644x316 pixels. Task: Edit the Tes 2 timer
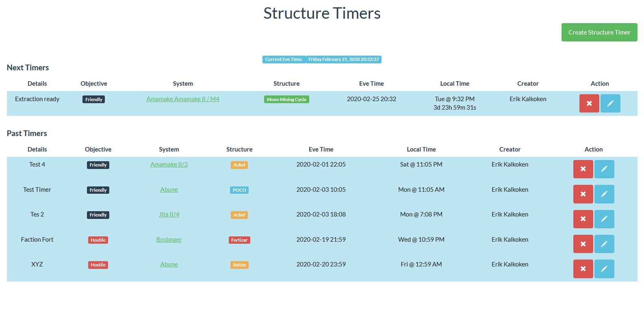point(604,219)
